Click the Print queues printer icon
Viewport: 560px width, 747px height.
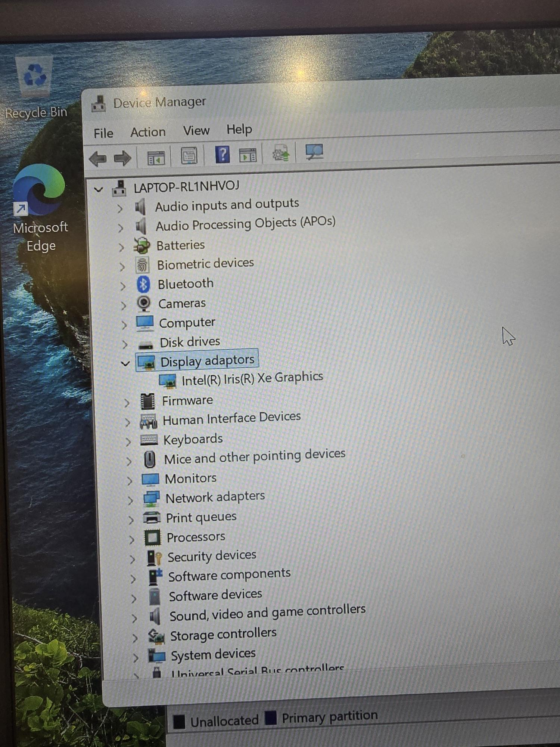pos(152,518)
